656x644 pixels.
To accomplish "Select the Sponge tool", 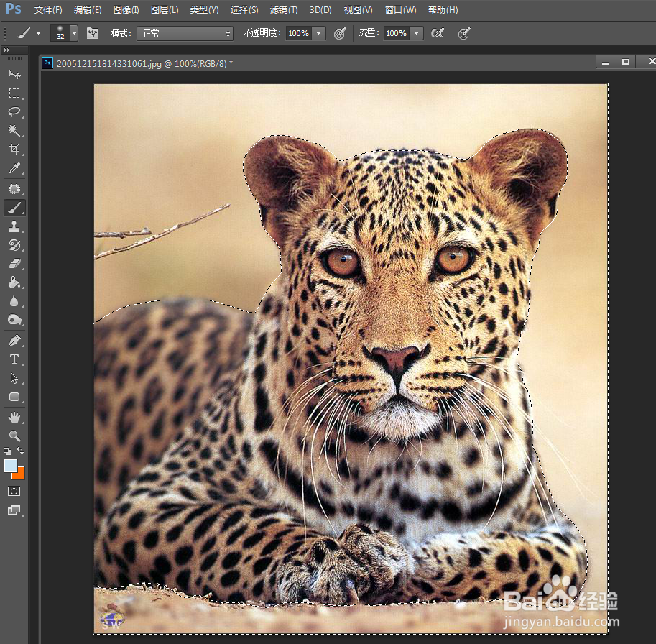I will pyautogui.click(x=14, y=320).
